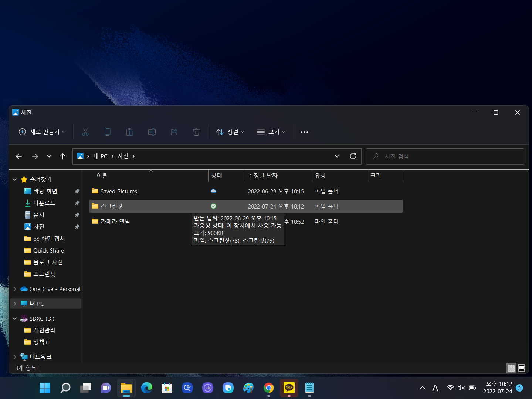The width and height of the screenshot is (532, 399).
Task: Switch to details view at bottom right
Action: (511, 368)
